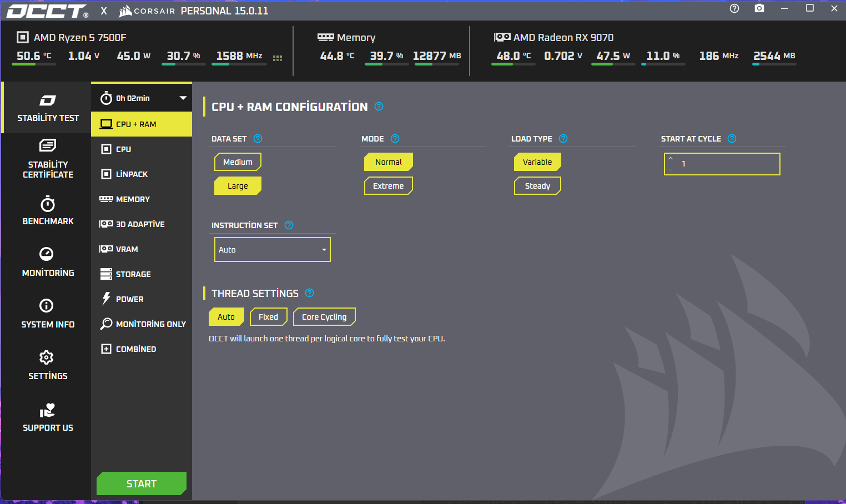Choose the Extreme mode
Screen dimensions: 846x504
click(x=389, y=186)
